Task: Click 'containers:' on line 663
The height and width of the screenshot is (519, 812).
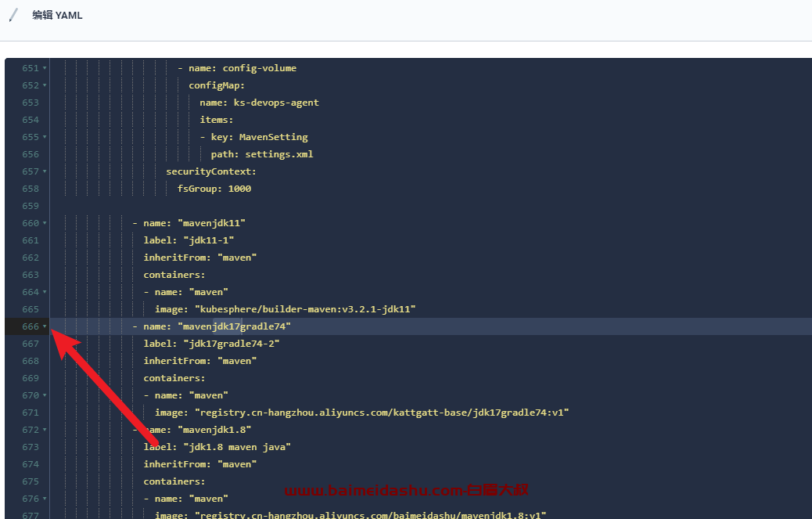Action: pos(174,275)
